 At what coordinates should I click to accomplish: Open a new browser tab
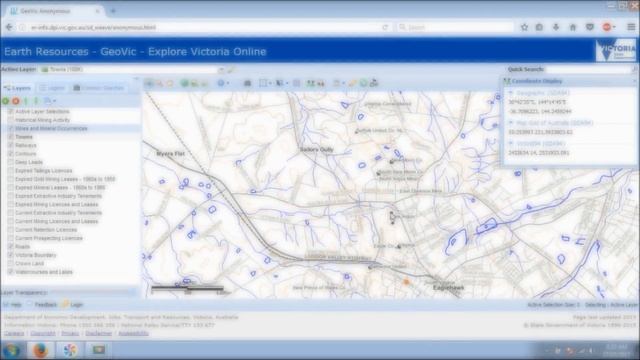[x=113, y=11]
